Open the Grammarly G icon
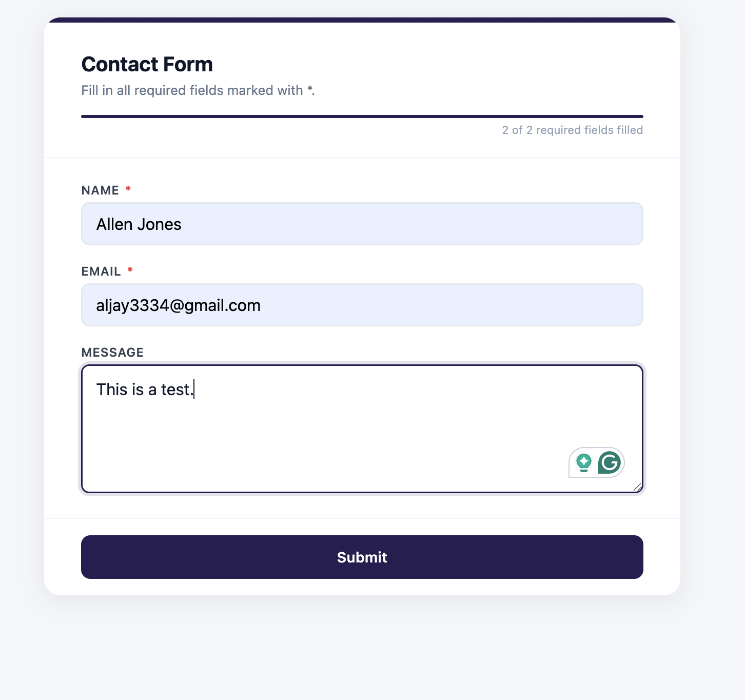This screenshot has height=700, width=745. 610,462
